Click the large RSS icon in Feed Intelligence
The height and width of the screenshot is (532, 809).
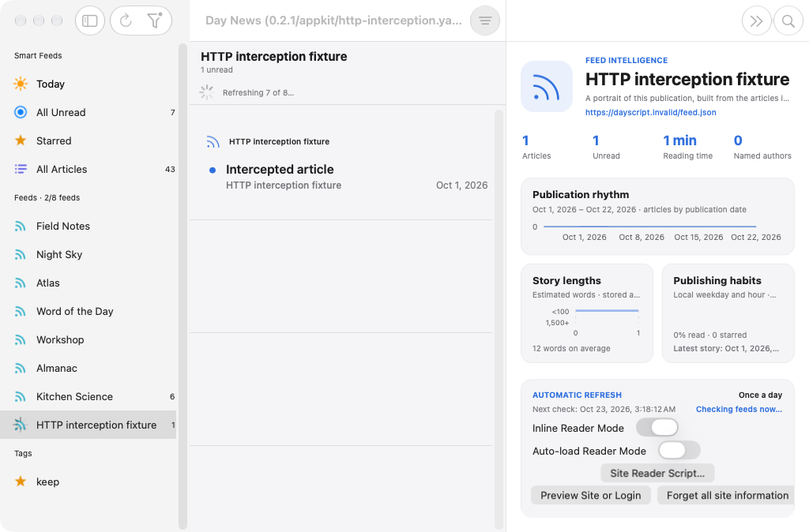pyautogui.click(x=547, y=87)
